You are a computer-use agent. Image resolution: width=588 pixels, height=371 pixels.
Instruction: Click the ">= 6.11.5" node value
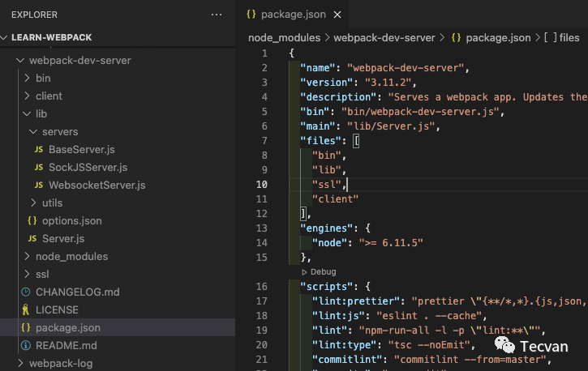click(391, 243)
